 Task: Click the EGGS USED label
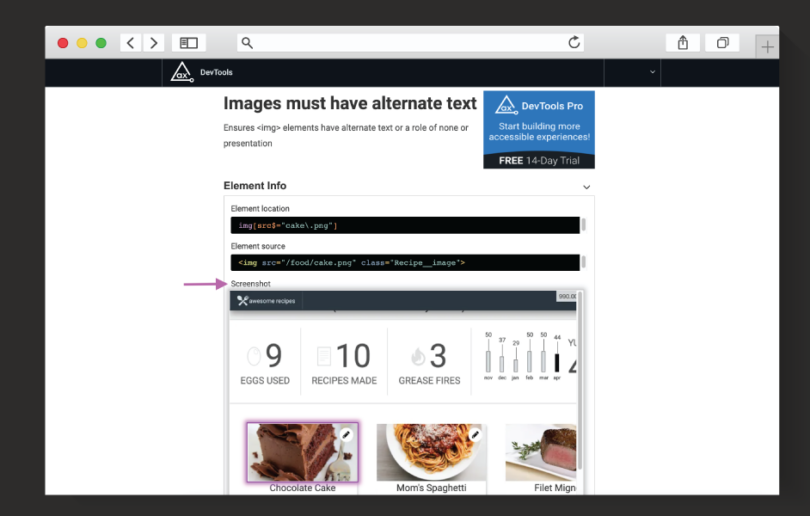point(265,381)
